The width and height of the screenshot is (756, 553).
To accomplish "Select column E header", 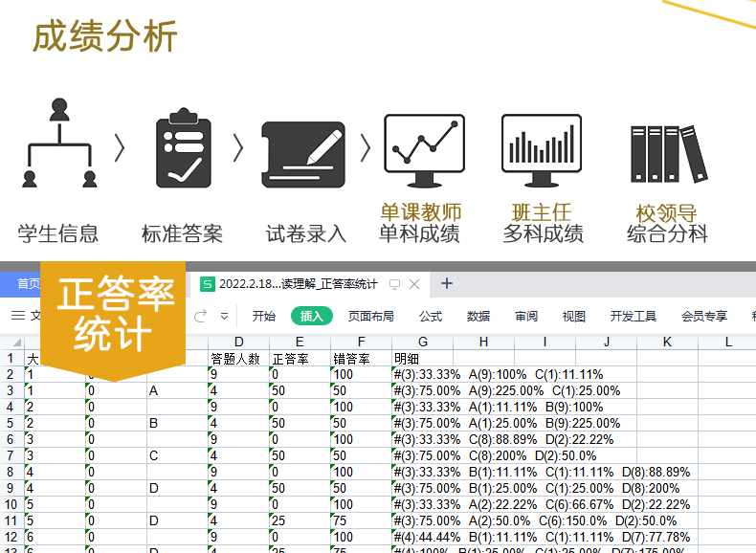I will (x=300, y=343).
